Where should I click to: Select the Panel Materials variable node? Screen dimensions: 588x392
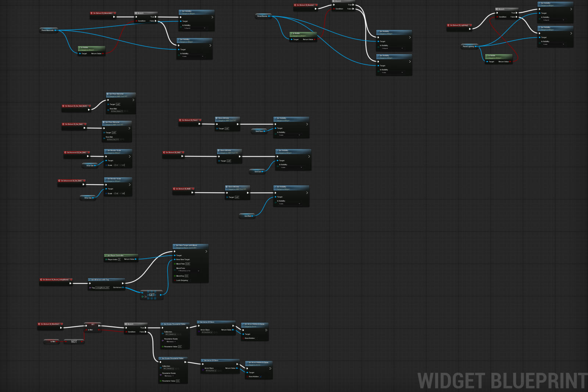coord(49,31)
